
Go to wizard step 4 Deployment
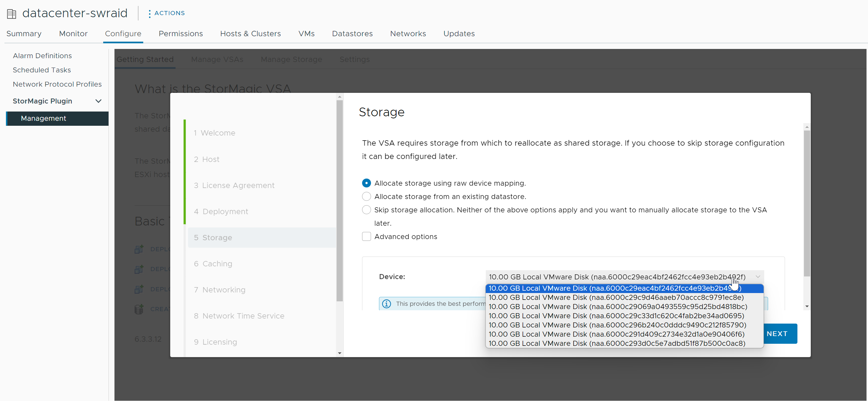tap(221, 211)
